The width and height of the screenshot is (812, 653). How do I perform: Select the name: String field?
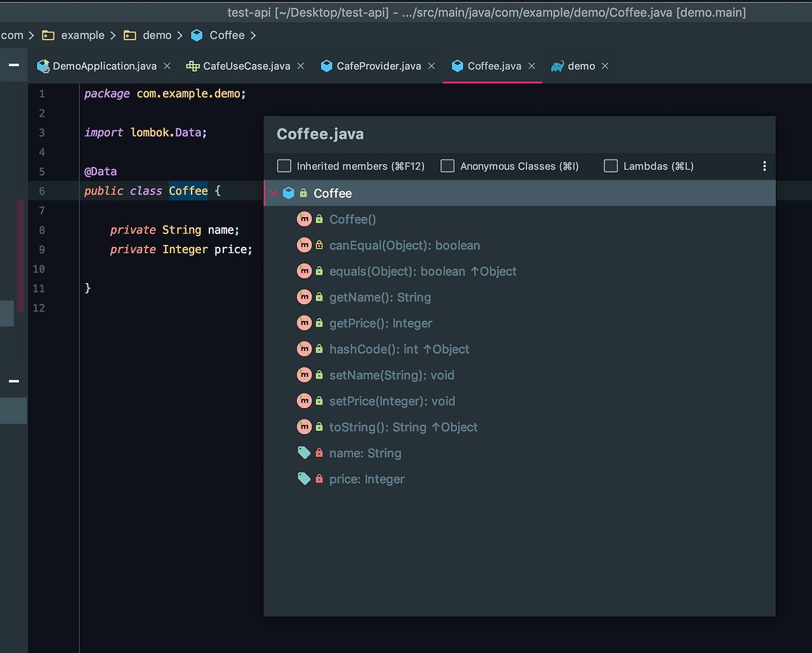365,454
